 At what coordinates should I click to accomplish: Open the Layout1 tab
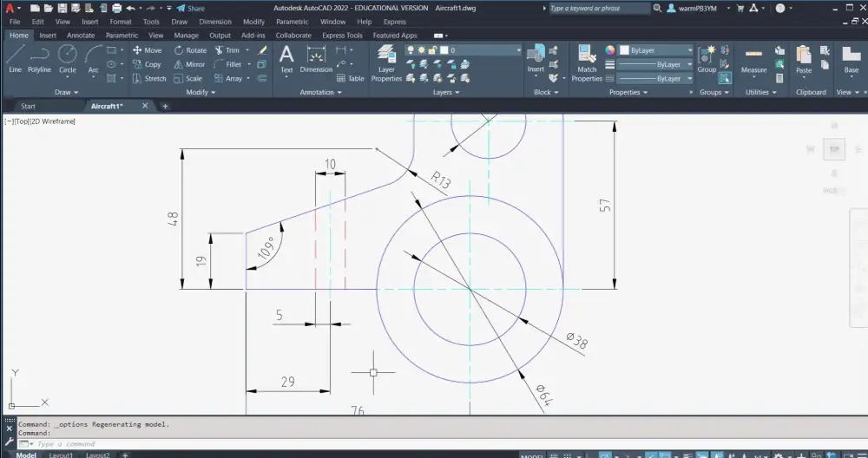coord(61,455)
